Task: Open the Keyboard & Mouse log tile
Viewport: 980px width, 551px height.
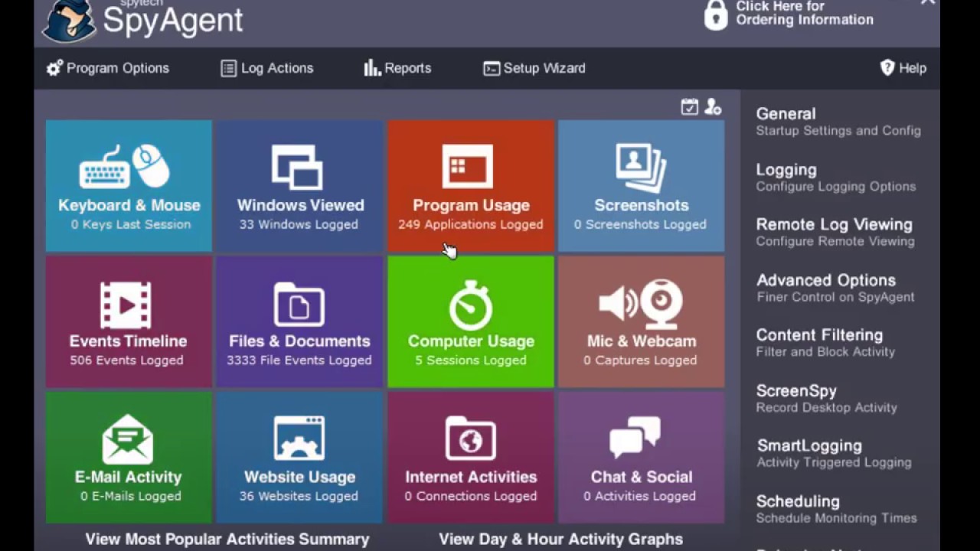Action: 129,186
